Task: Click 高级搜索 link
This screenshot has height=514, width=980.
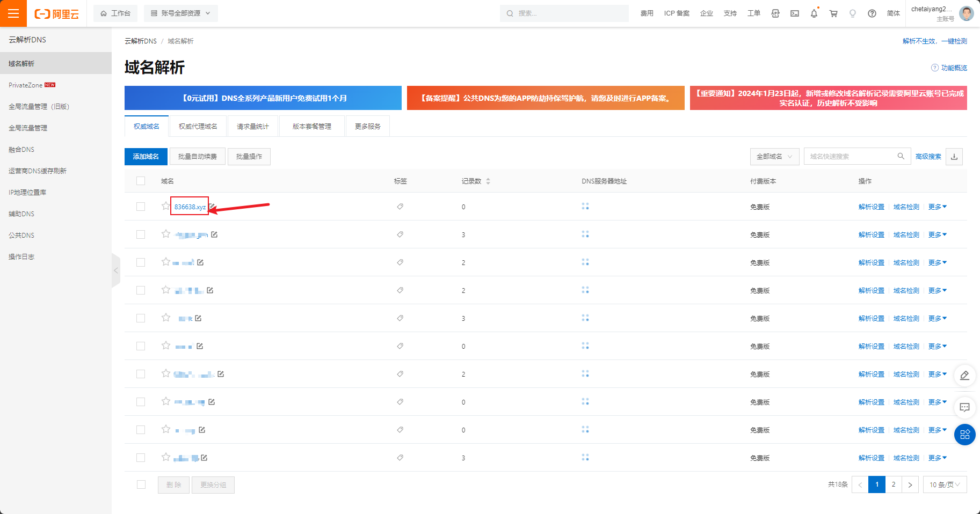Action: (928, 157)
